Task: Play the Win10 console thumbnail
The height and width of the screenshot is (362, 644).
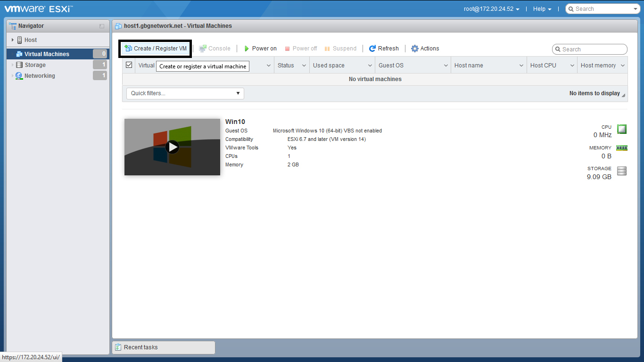Action: click(x=173, y=147)
